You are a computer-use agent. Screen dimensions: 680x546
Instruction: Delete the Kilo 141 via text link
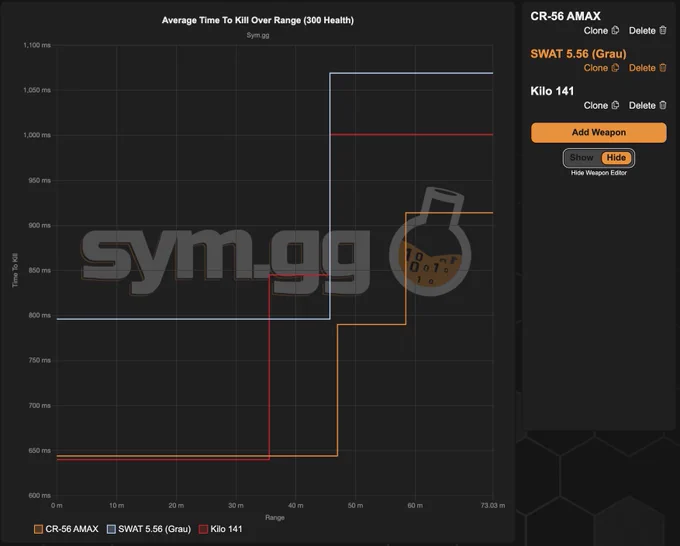642,106
